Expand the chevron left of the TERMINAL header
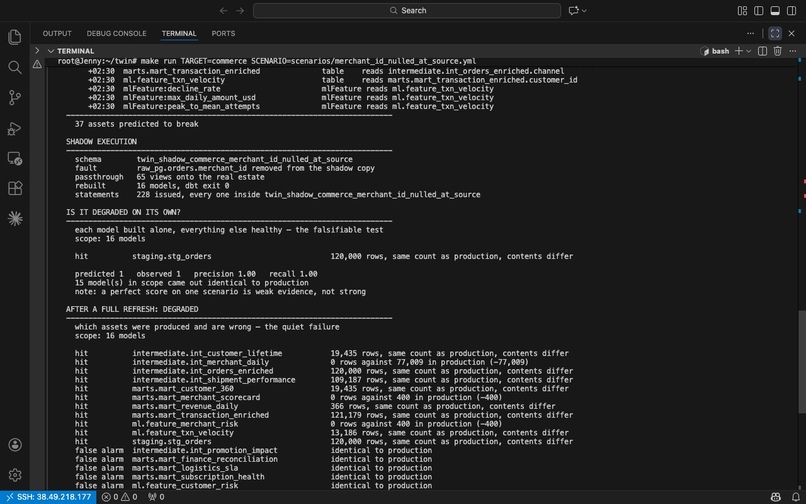 (36, 50)
